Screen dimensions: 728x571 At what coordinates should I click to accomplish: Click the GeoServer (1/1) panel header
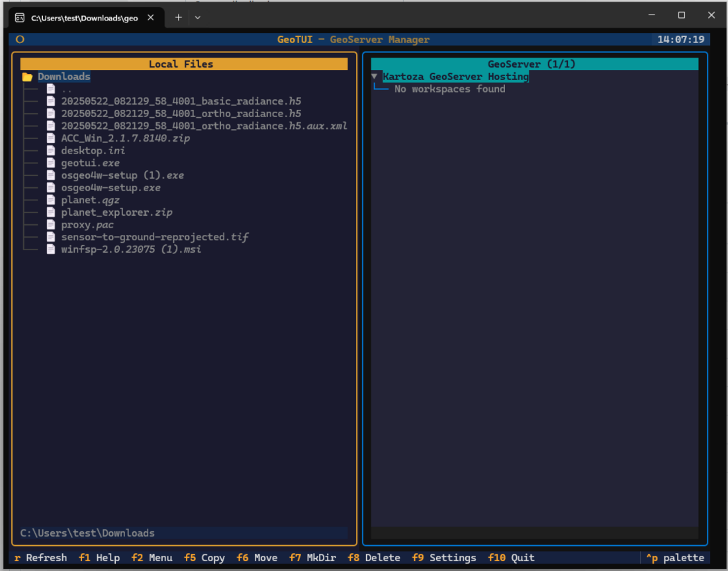[534, 64]
